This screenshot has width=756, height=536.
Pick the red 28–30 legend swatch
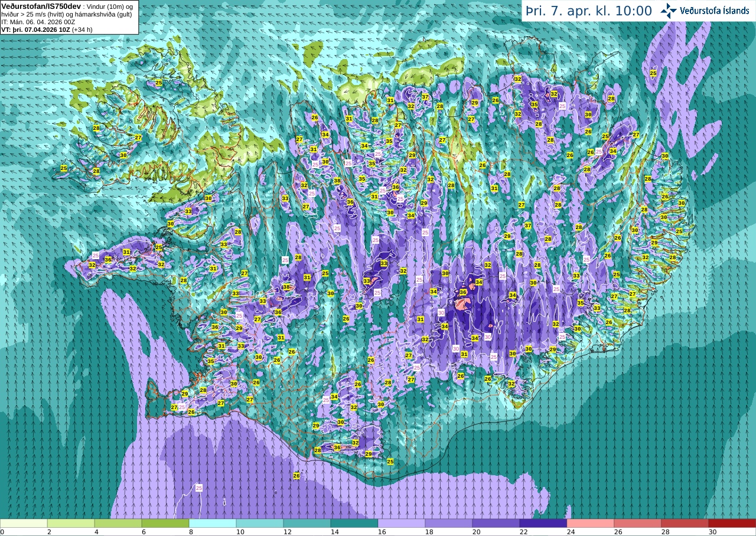pyautogui.click(x=685, y=523)
